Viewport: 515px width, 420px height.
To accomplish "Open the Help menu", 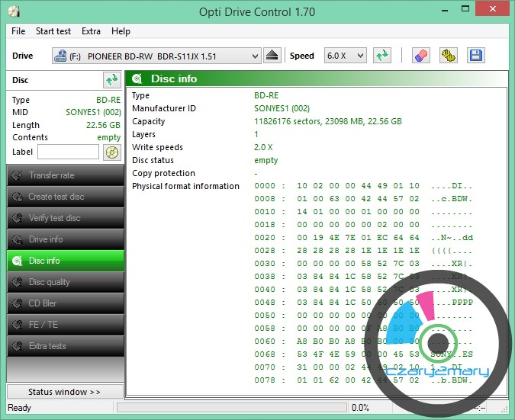I will [x=121, y=31].
